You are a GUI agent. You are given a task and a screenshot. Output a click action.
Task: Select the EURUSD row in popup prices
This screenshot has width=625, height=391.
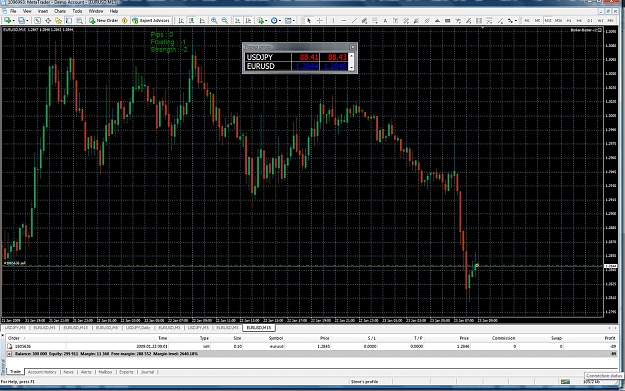point(296,67)
